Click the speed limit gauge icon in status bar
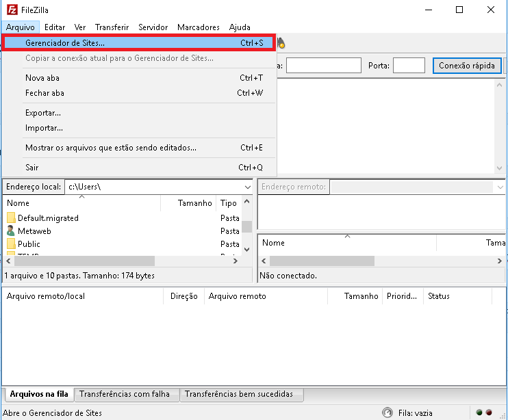This screenshot has height=420, width=508. [x=388, y=412]
